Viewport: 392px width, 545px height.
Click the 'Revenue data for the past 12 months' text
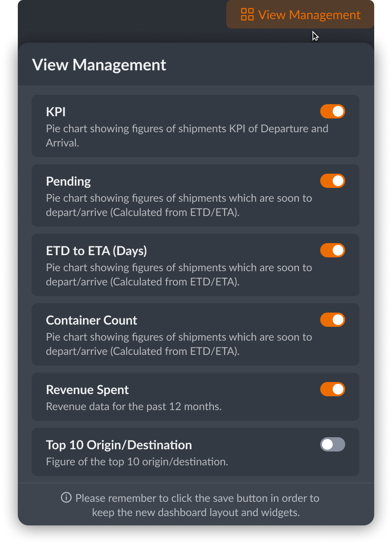pyautogui.click(x=134, y=407)
